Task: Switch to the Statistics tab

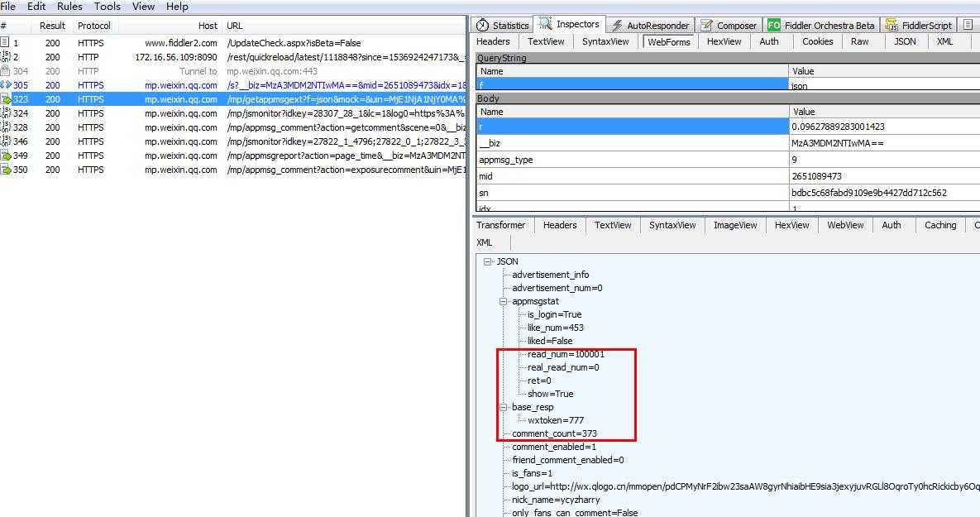Action: pyautogui.click(x=502, y=25)
